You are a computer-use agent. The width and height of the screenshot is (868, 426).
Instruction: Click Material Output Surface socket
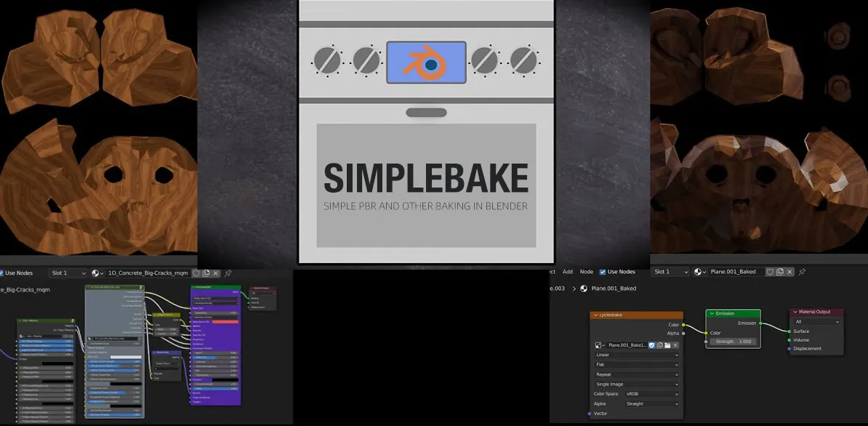789,331
